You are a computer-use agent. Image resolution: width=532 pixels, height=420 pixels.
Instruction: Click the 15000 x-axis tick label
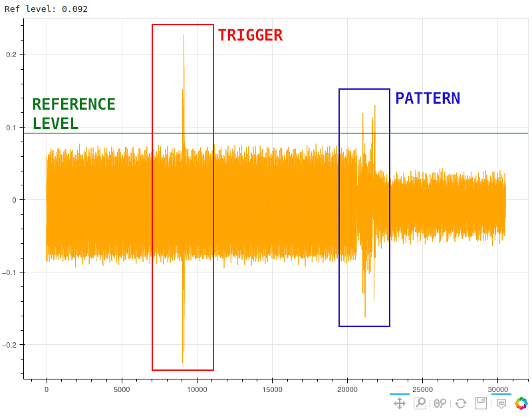pyautogui.click(x=272, y=389)
